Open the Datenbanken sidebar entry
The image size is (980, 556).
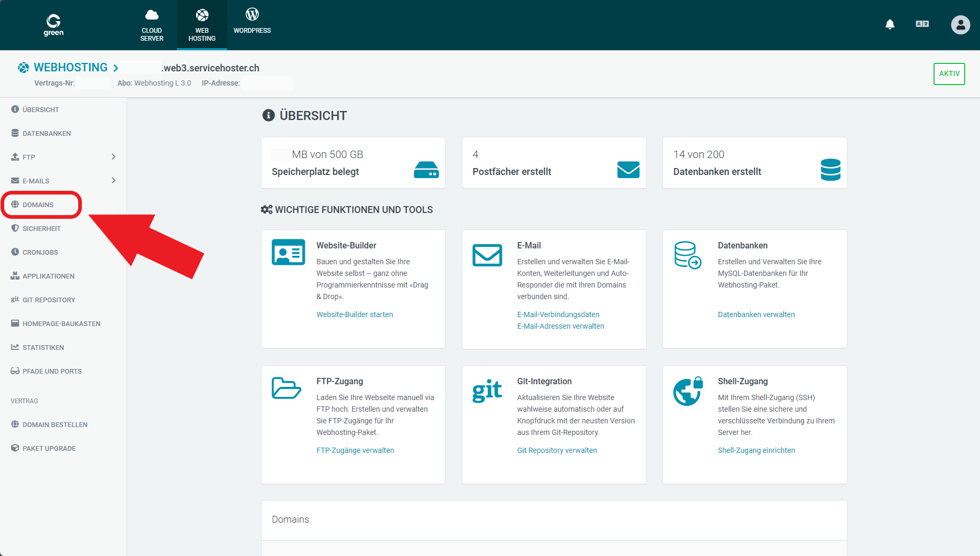click(x=46, y=133)
